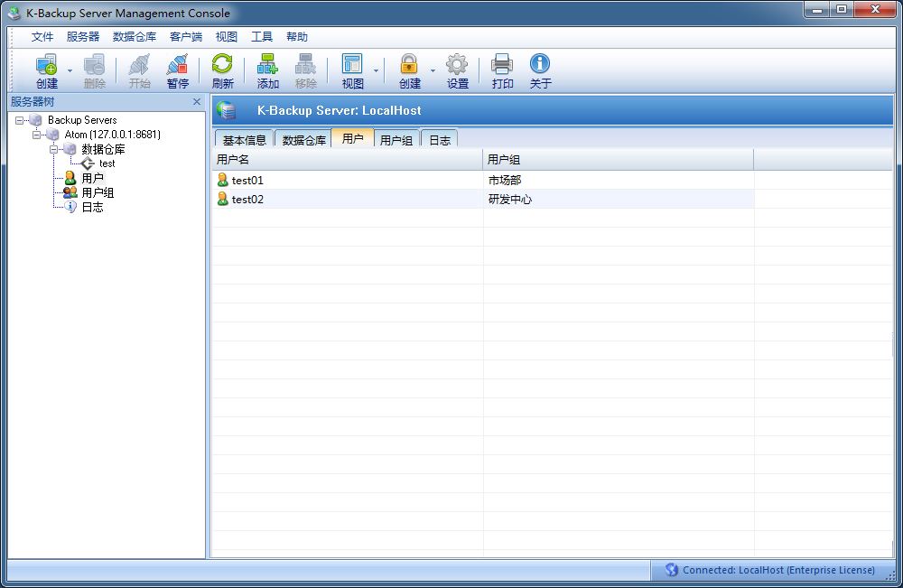Click the 视图 toolbar icon
The height and width of the screenshot is (588, 903).
click(x=352, y=70)
